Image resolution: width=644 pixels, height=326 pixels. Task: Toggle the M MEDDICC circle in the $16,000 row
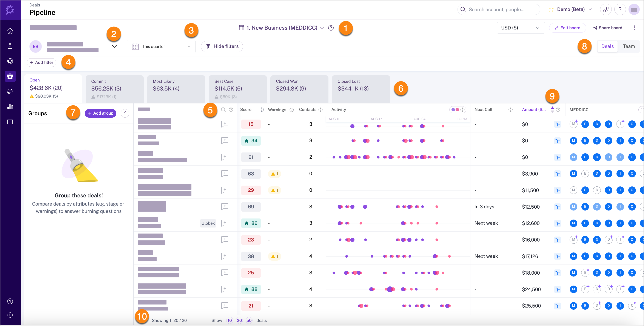[x=573, y=240]
